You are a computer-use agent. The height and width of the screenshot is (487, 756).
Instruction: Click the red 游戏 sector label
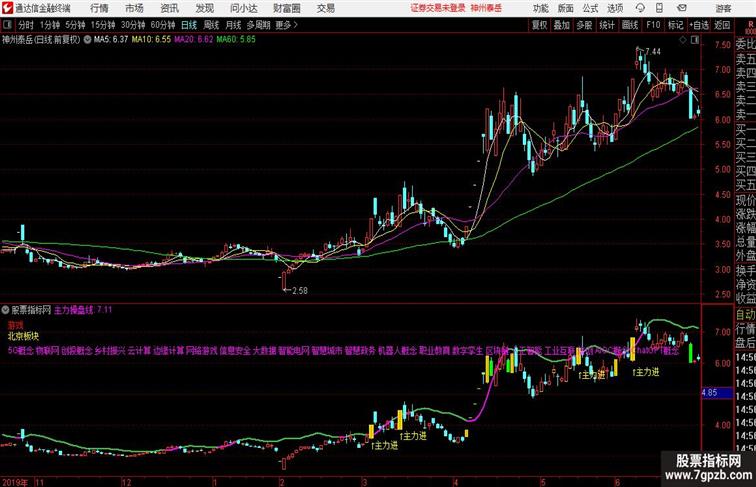(x=15, y=325)
